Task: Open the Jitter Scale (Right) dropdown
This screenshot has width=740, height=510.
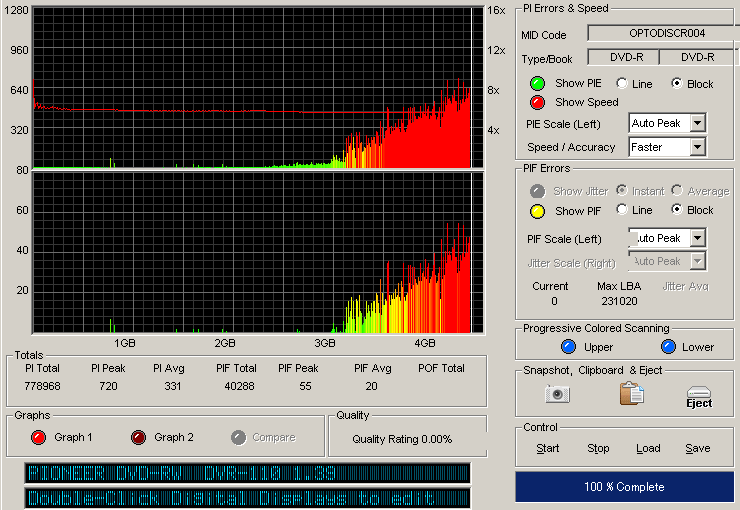Action: point(698,261)
